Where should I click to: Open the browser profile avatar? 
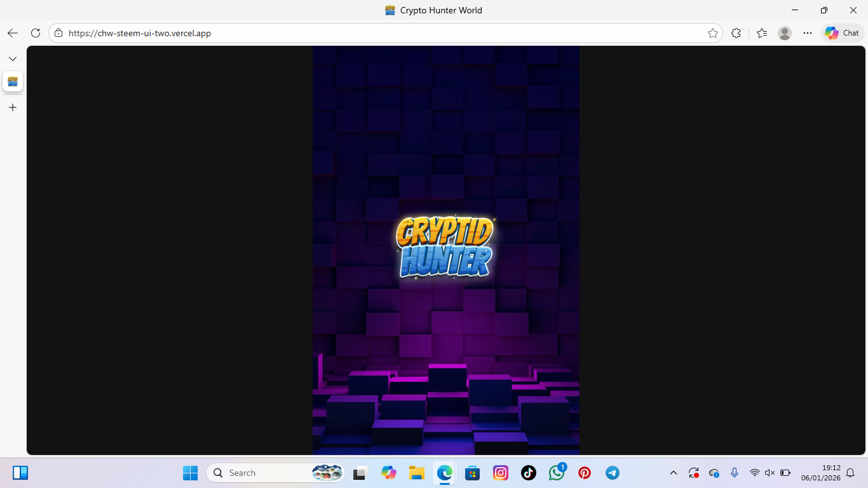tap(785, 33)
